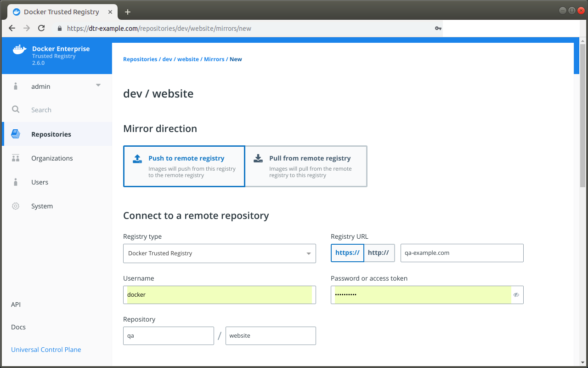This screenshot has height=368, width=588.
Task: Click the Docker whale logo in the sidebar header
Action: (x=19, y=50)
